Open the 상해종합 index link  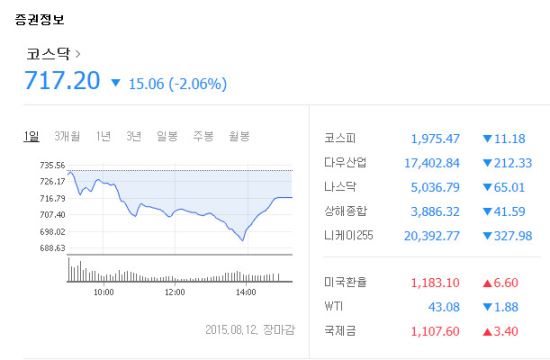pos(345,211)
